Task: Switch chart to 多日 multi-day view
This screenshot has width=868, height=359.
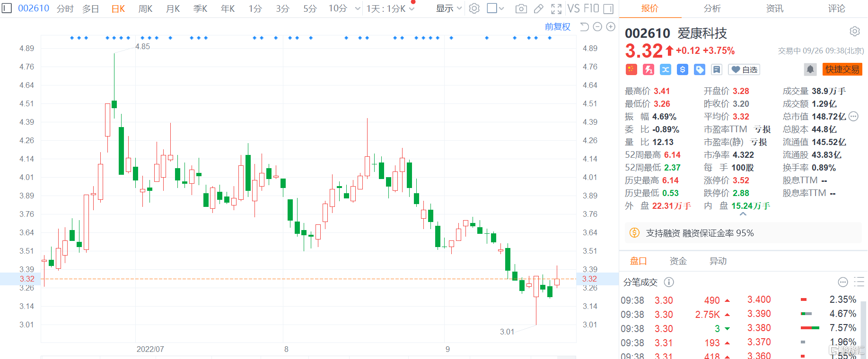Action: [x=90, y=9]
